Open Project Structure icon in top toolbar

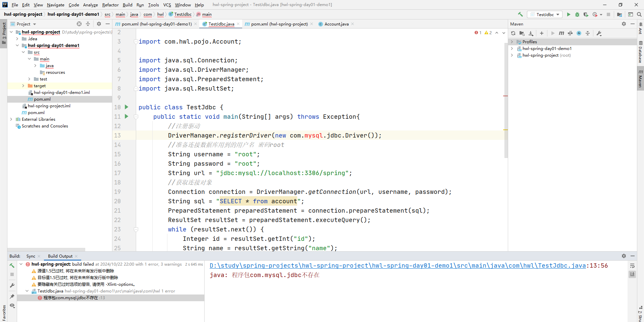coord(619,14)
